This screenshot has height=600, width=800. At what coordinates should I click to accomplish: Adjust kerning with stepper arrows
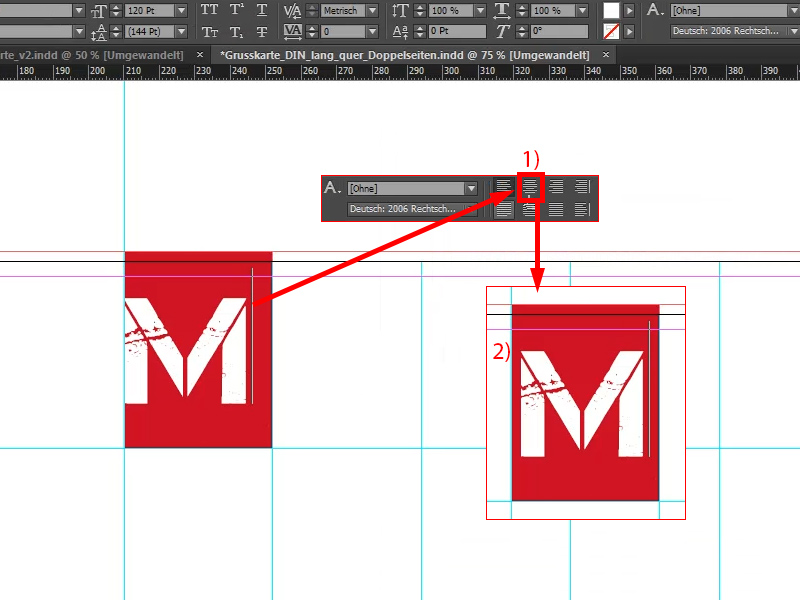312,10
